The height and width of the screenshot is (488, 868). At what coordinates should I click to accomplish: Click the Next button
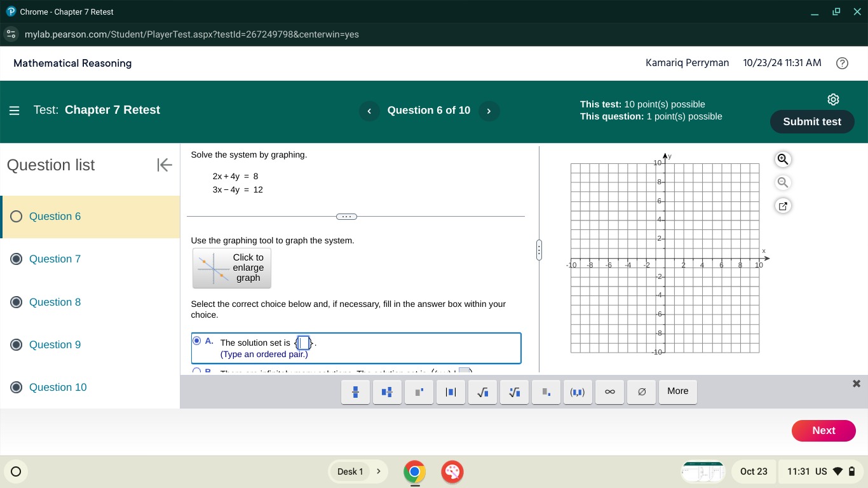[824, 430]
